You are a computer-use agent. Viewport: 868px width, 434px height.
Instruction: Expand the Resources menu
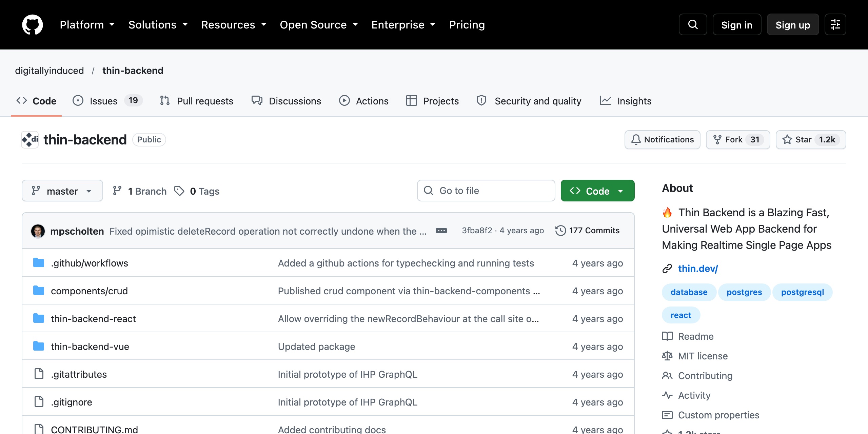point(234,24)
